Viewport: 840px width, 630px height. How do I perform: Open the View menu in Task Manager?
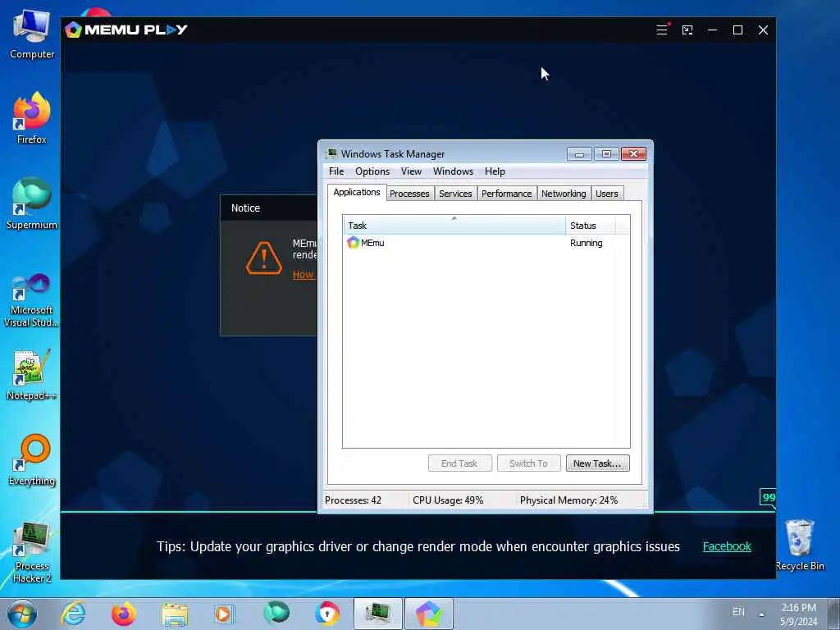point(411,171)
